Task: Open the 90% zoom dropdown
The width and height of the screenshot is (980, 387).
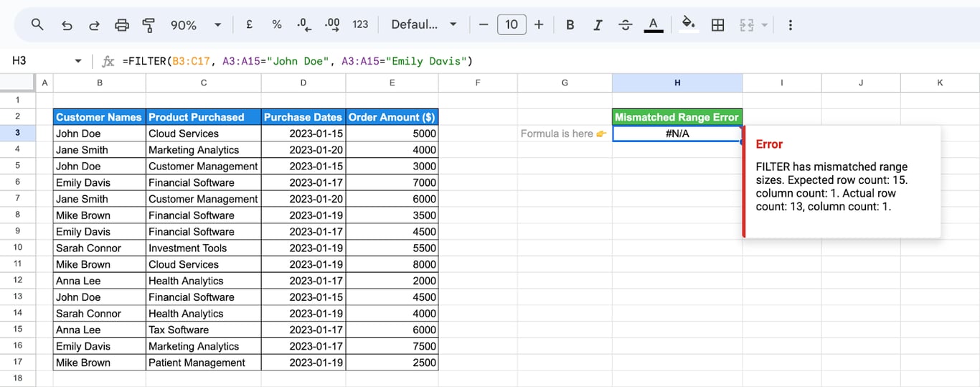Action: 195,25
